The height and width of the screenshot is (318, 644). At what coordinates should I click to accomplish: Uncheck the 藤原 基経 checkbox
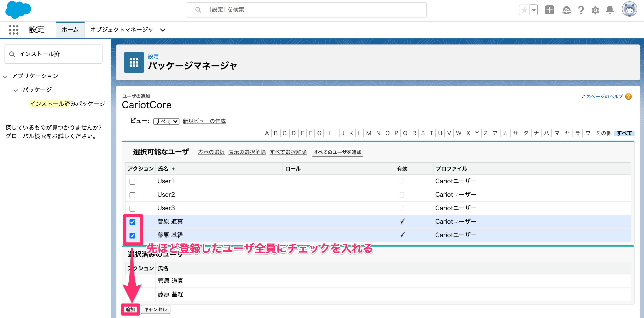[x=132, y=235]
